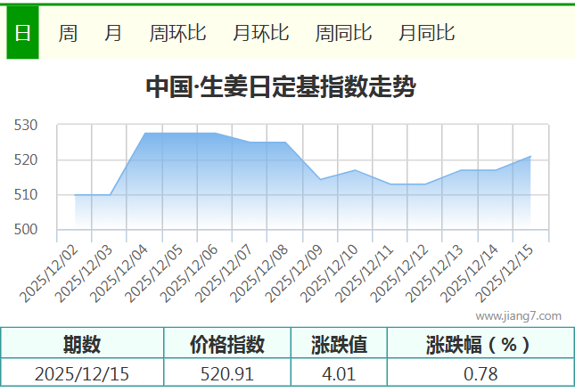This screenshot has height=392, width=575.
Task: Click the 涨跌值 column header
Action: 339,344
